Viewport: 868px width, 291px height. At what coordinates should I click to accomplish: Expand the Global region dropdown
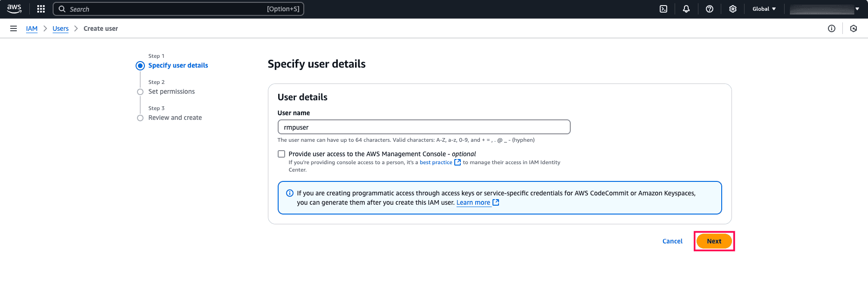pos(764,9)
